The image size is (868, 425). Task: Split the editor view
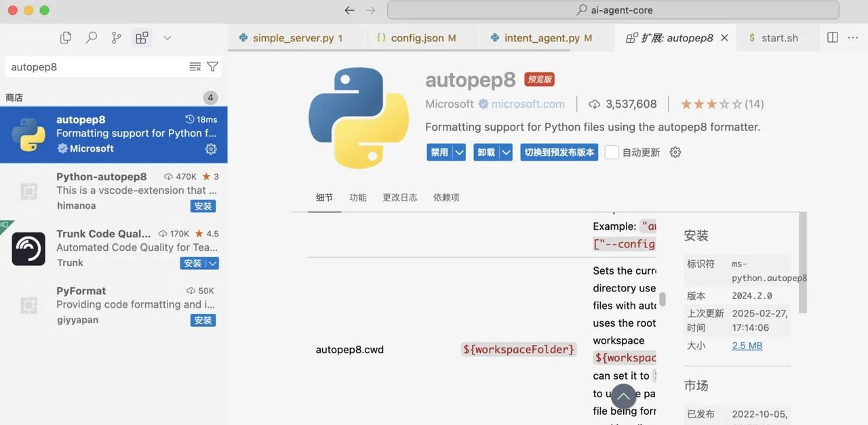tap(832, 37)
